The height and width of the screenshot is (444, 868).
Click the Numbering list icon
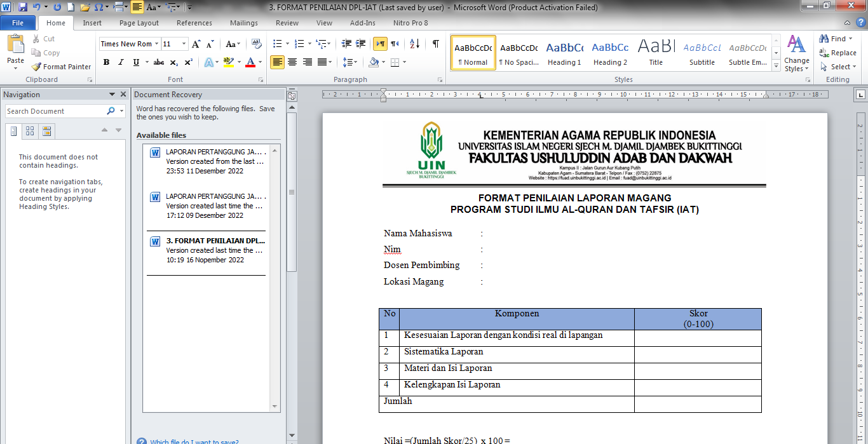(x=300, y=44)
